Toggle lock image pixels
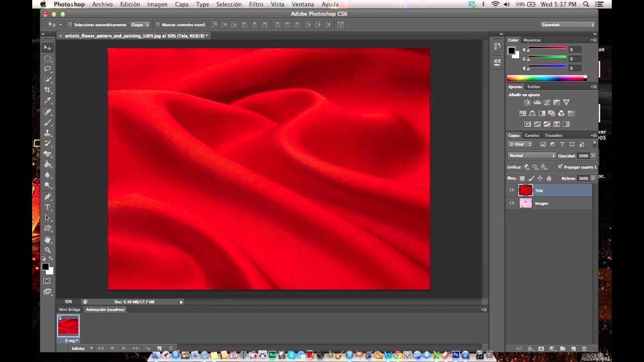Viewport: 644px width, 362px height. 531,178
